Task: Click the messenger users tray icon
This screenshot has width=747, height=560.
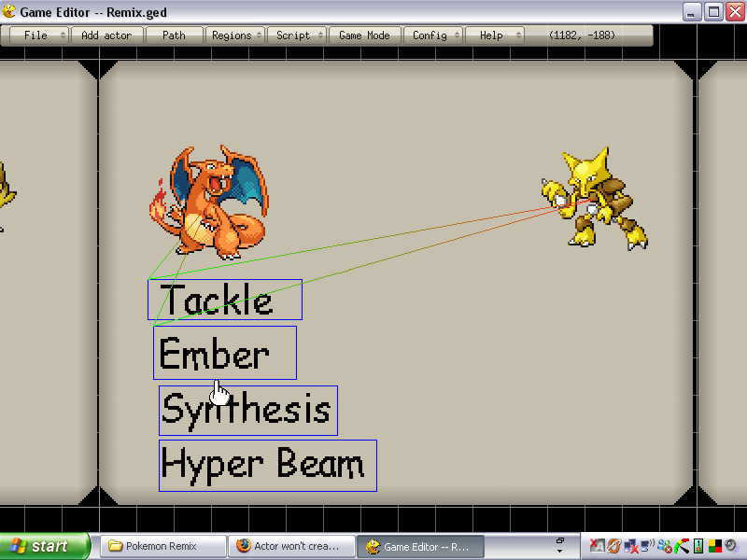Action: pos(664,546)
